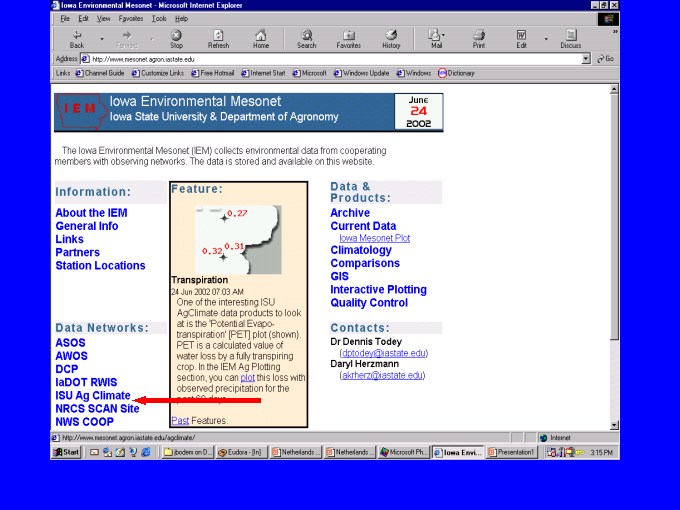This screenshot has height=510, width=680.
Task: Open the ISU Ag Climate network link
Action: click(x=93, y=396)
